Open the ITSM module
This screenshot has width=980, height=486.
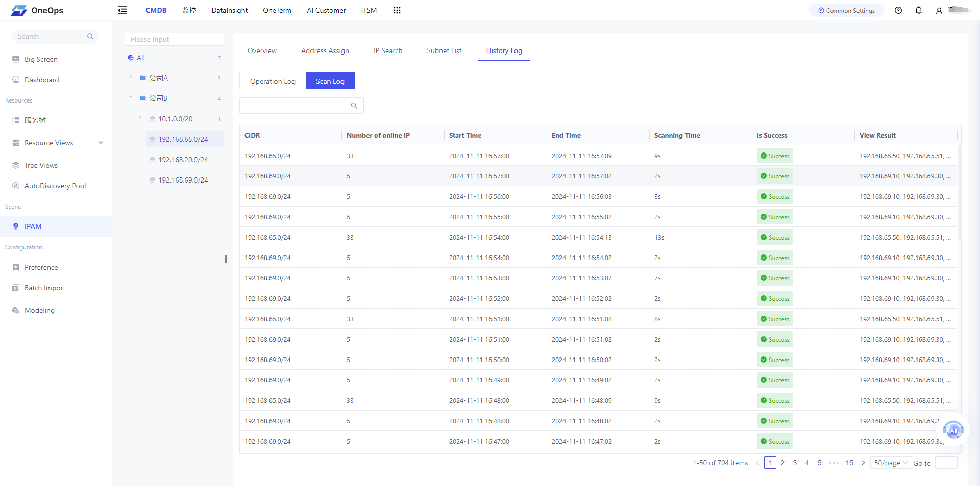369,10
